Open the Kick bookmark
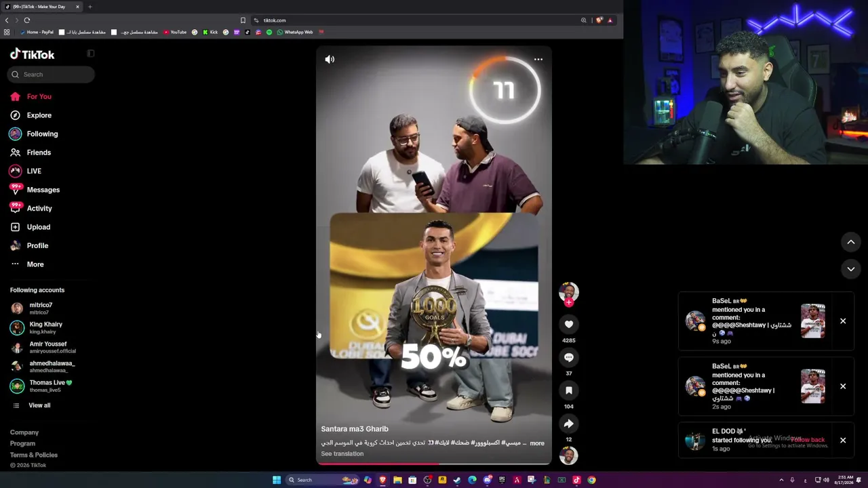 tap(210, 32)
